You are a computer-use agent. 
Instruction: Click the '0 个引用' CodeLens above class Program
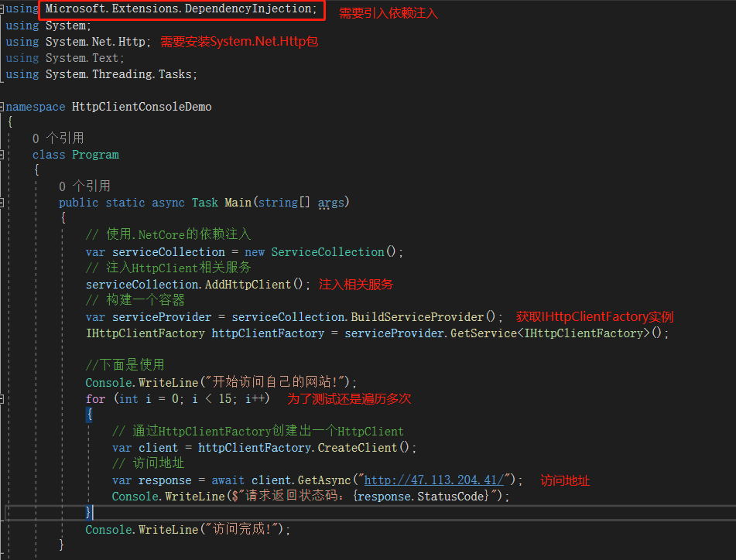click(x=58, y=138)
